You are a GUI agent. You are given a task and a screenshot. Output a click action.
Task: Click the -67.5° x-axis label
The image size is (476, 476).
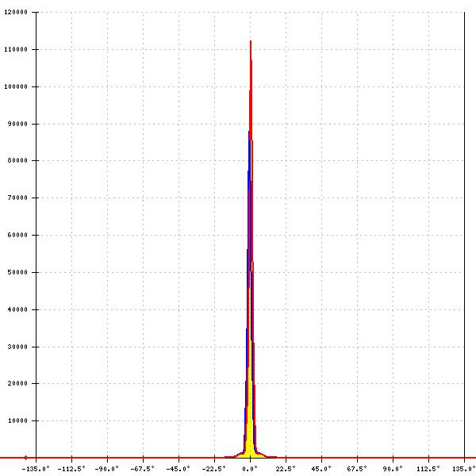[142, 469]
